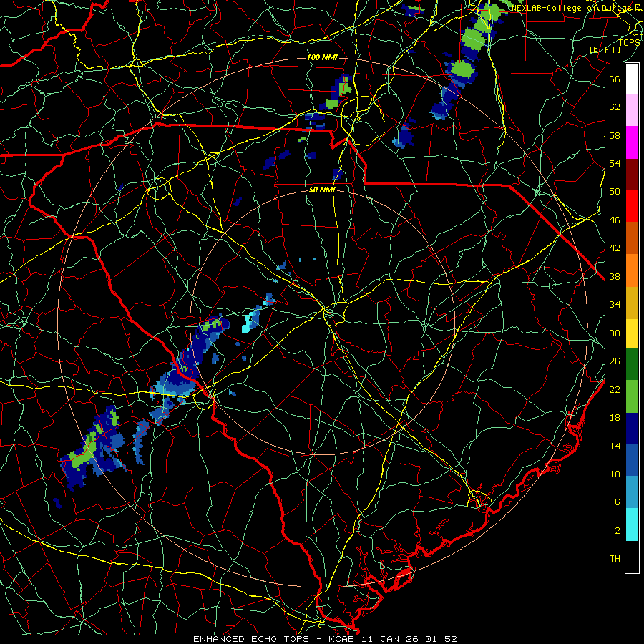This screenshot has width=644, height=644.
Task: Click the gold 34 legend swatch
Action: (x=632, y=303)
